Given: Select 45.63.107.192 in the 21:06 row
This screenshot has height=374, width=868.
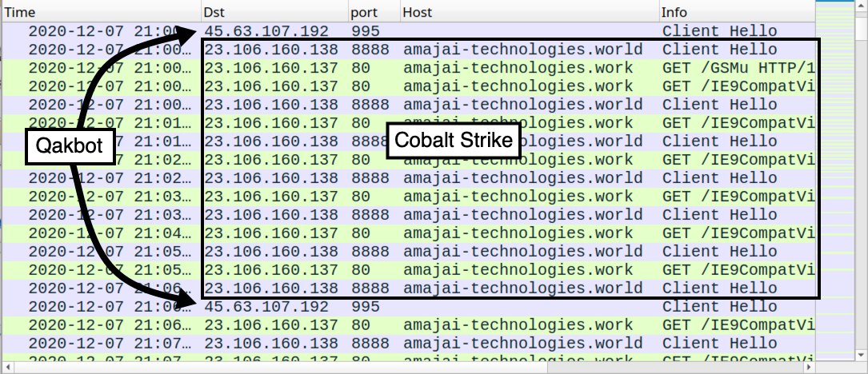Looking at the screenshot, I should pos(266,307).
